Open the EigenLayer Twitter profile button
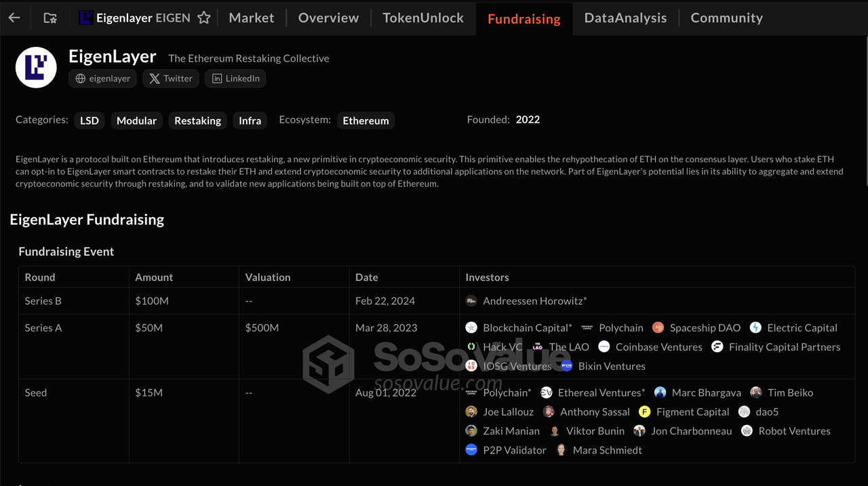868x486 pixels. 171,79
